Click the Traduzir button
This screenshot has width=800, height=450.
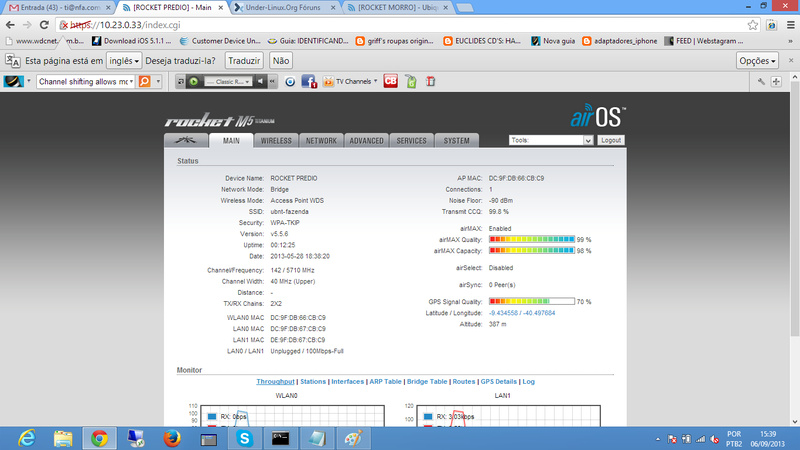click(244, 61)
